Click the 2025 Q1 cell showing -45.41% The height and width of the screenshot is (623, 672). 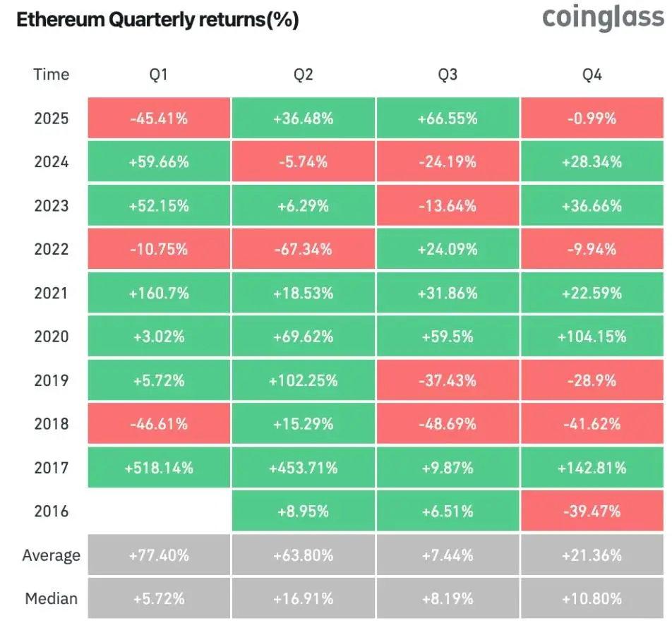159,118
